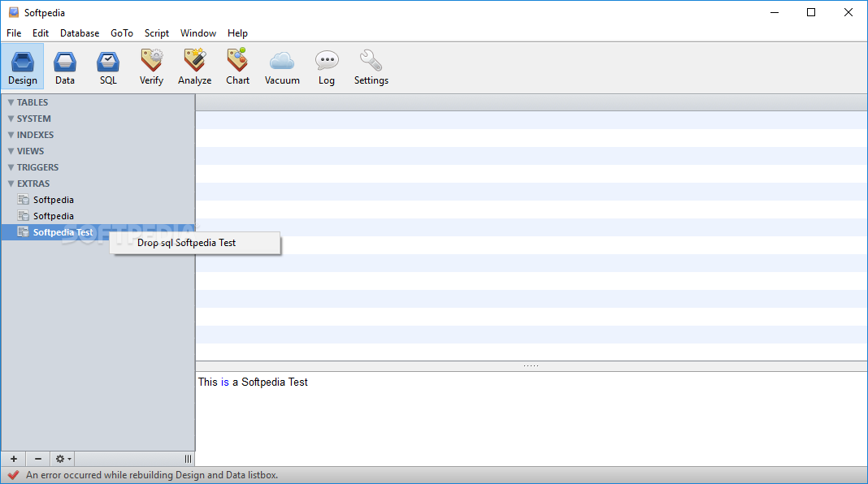The width and height of the screenshot is (868, 484).
Task: Run the Verify tool
Action: point(151,67)
